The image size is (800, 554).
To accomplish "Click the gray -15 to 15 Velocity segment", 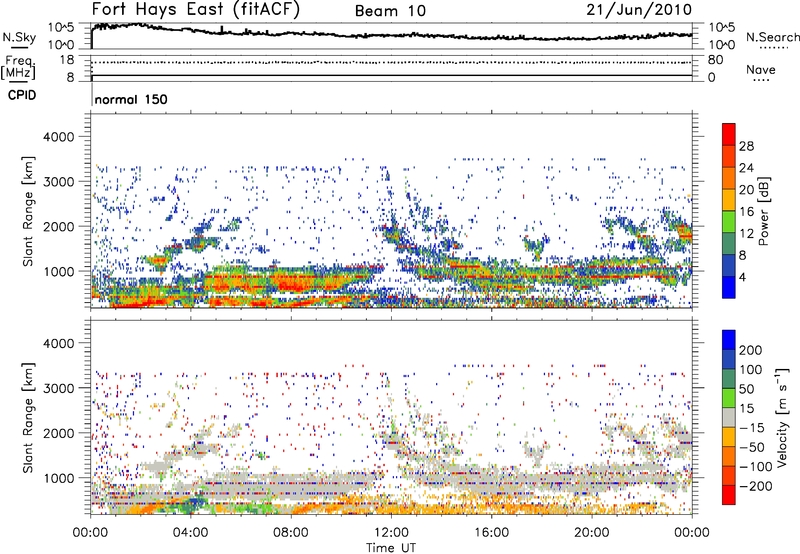I will tap(729, 417).
